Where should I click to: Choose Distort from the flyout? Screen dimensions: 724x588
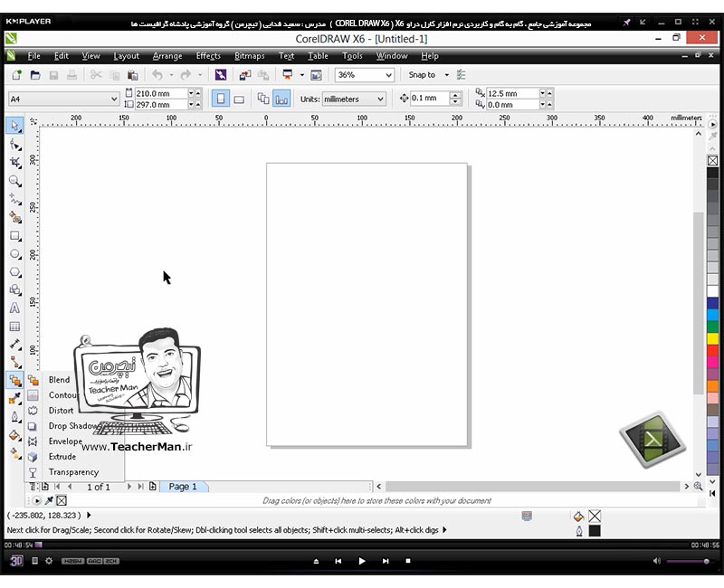61,411
